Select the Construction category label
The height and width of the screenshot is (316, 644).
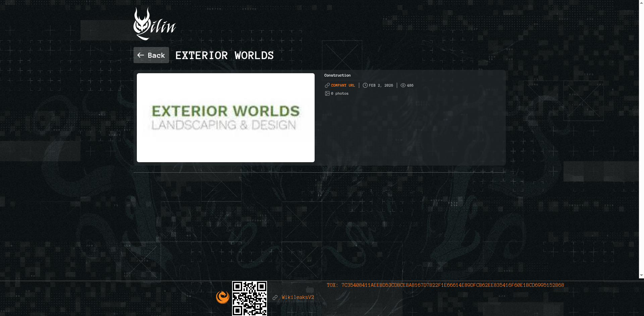coord(337,75)
